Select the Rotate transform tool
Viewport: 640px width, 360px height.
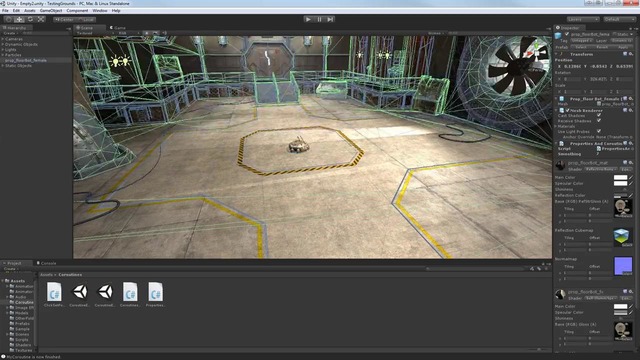point(30,19)
